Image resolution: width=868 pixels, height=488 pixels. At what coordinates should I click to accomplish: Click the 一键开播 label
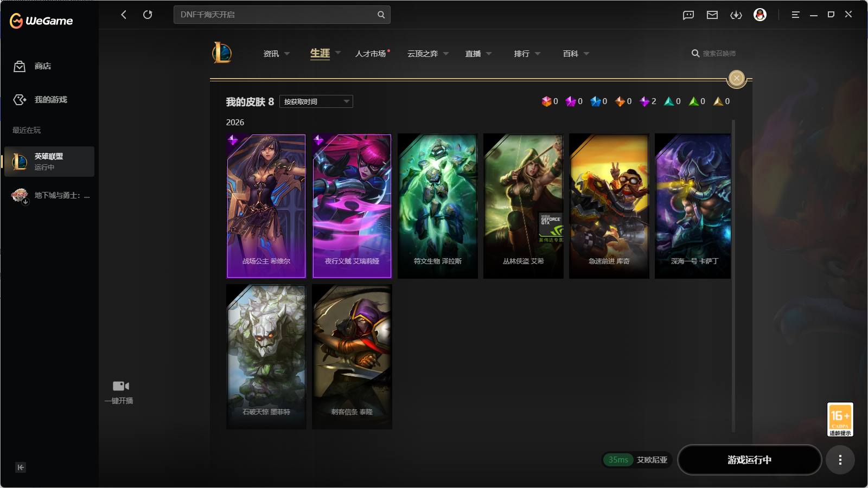pos(119,401)
